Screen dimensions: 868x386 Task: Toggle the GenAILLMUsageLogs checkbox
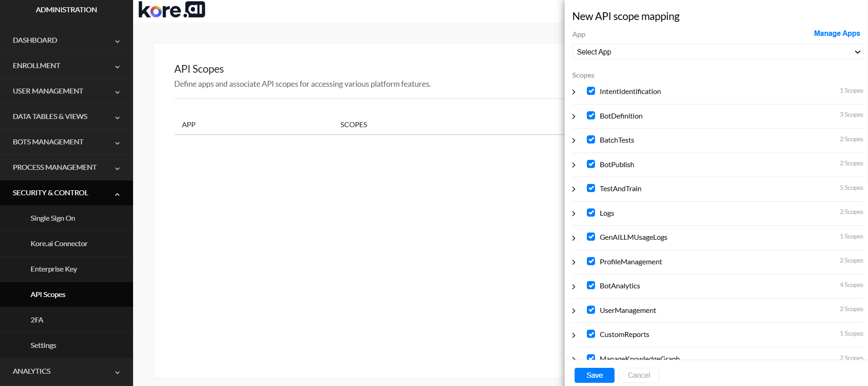coord(591,237)
